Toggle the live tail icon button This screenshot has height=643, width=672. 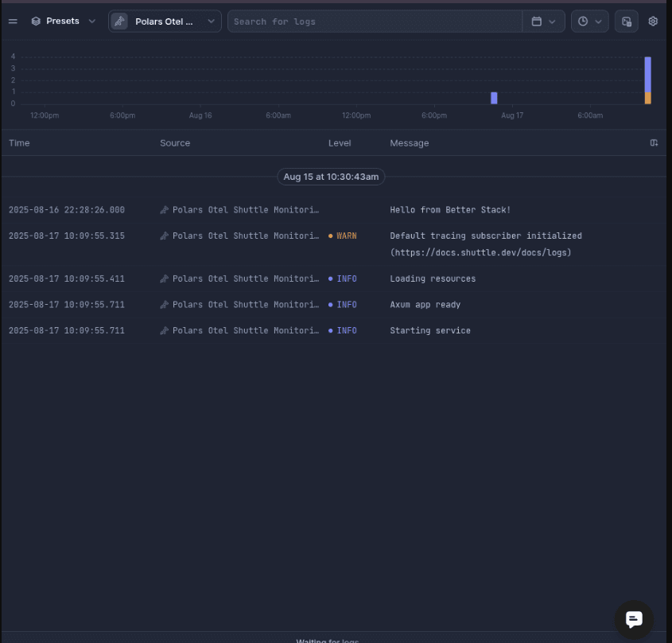(627, 21)
